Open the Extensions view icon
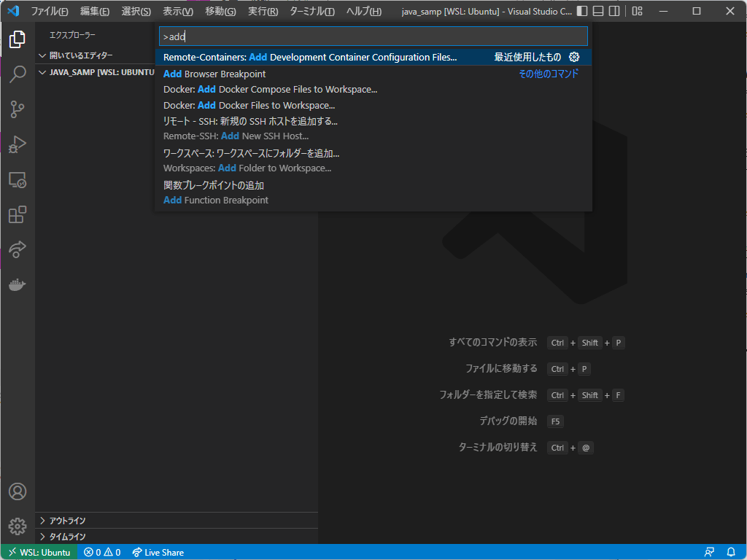The height and width of the screenshot is (560, 747). [18, 214]
